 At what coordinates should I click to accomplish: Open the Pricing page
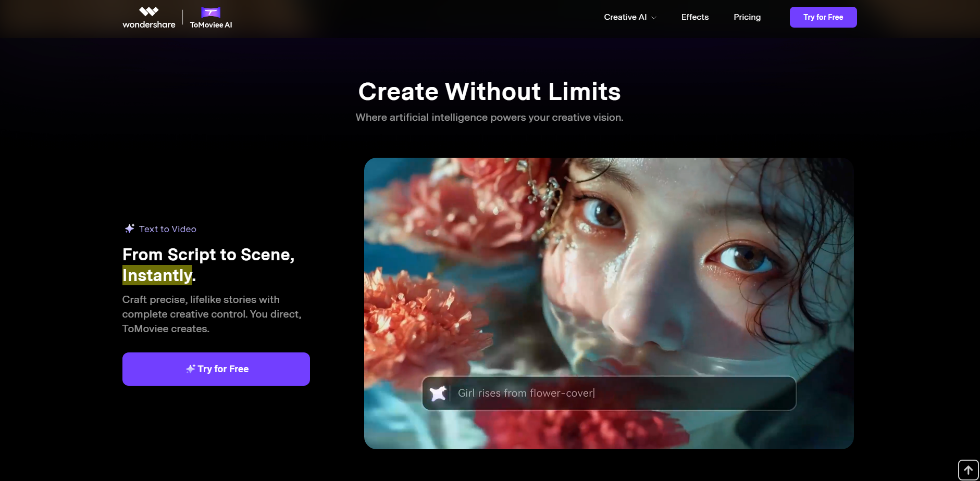pyautogui.click(x=747, y=17)
